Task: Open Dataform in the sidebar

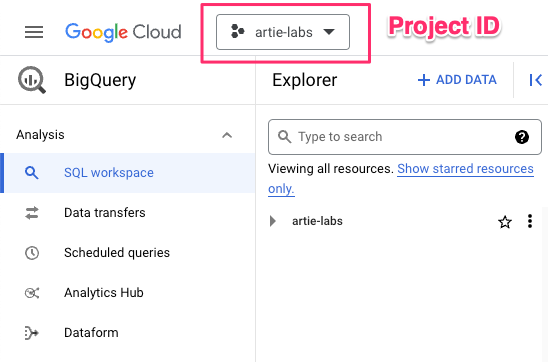Action: [128, 332]
